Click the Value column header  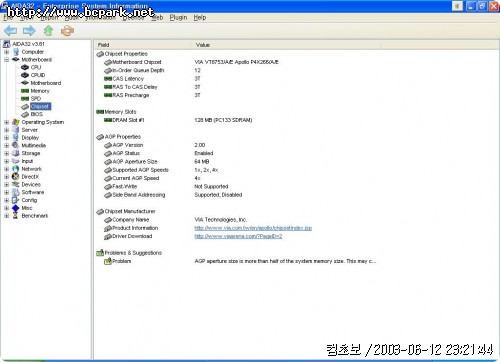click(287, 45)
